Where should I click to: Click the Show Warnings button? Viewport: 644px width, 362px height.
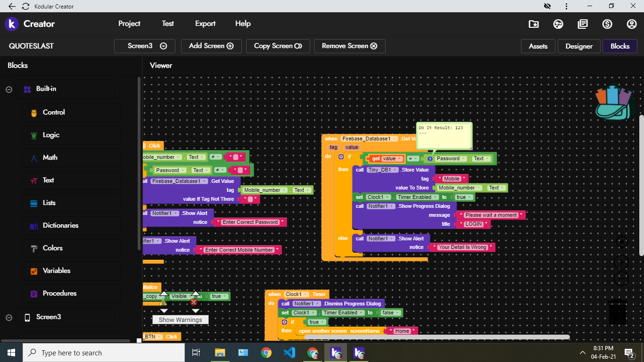tap(180, 320)
